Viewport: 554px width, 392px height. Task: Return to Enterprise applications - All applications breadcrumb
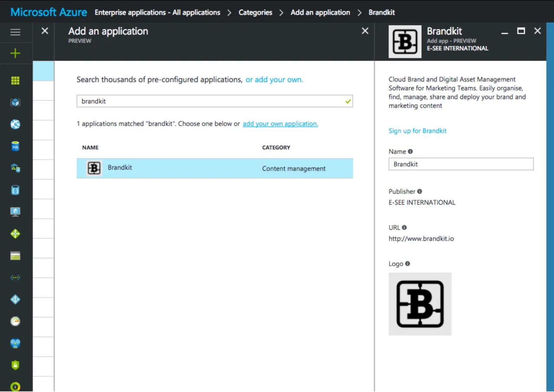click(157, 13)
